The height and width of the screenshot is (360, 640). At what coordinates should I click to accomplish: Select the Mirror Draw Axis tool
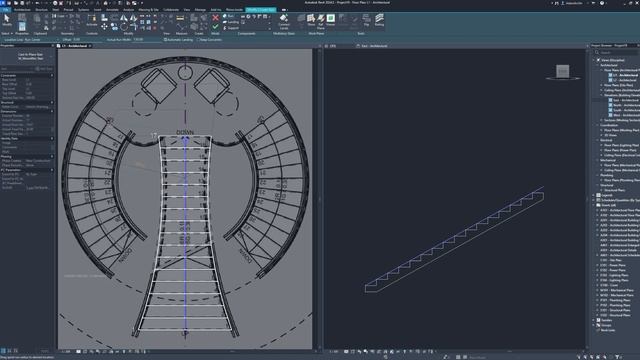pyautogui.click(x=133, y=18)
